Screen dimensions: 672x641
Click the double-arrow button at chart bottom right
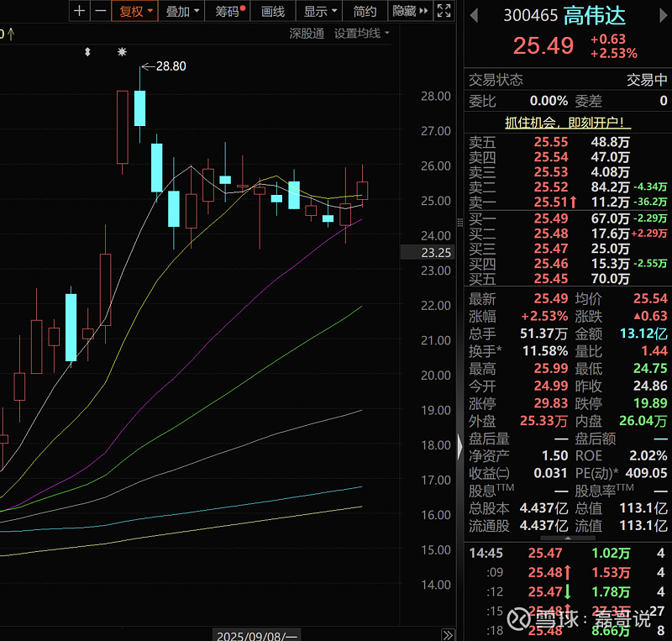[x=448, y=634]
